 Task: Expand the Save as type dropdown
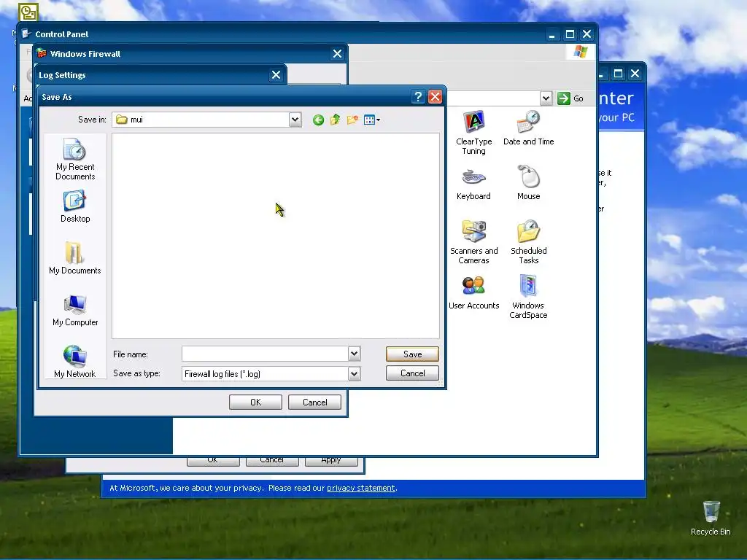pos(354,374)
